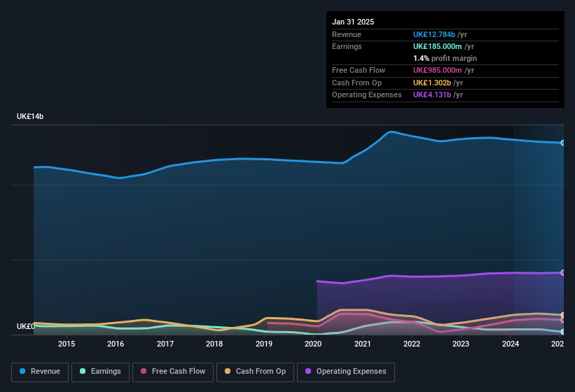Toggle Free Cash Flow series visibility
The width and height of the screenshot is (575, 392).
point(173,372)
